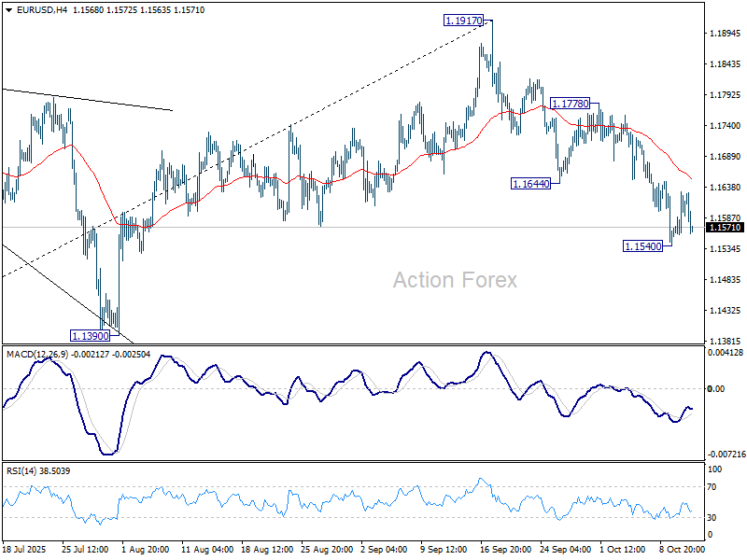Screen dimensions: 747x560
Task: Click the 1.14325 level on price axis
Action: (x=725, y=311)
